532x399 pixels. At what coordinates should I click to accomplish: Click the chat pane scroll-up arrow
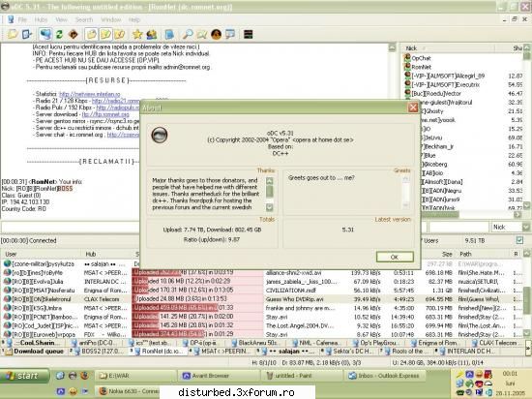click(392, 47)
